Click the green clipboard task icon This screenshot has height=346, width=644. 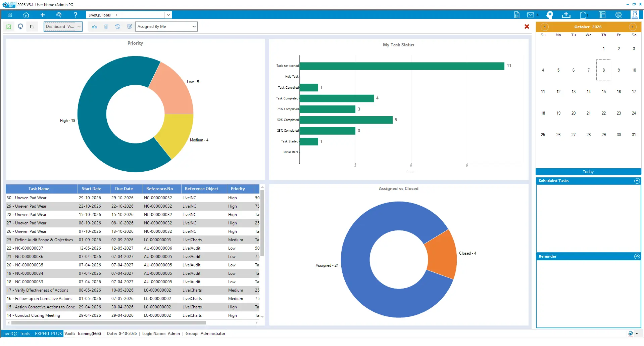coord(9,27)
